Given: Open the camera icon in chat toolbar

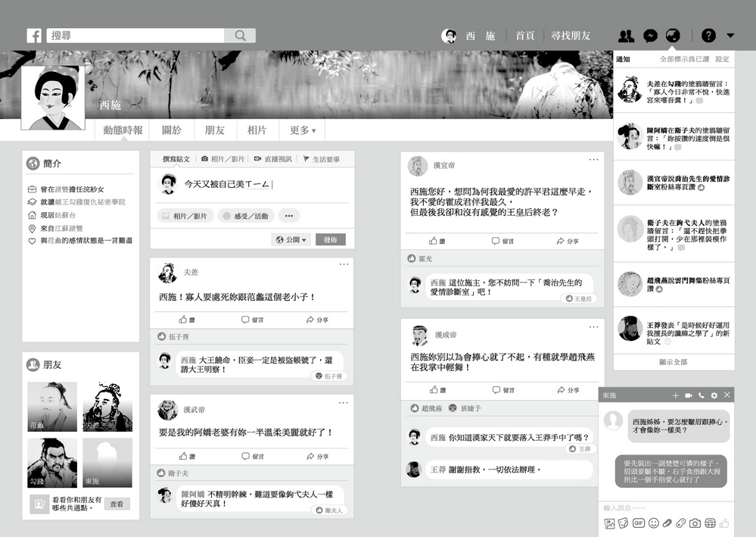Looking at the screenshot, I should click(x=695, y=523).
